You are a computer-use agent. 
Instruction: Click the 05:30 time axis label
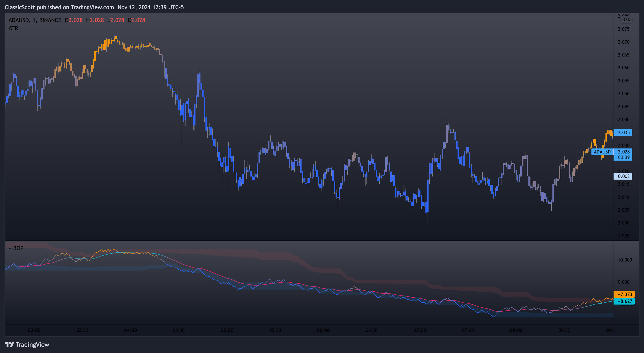[275, 330]
